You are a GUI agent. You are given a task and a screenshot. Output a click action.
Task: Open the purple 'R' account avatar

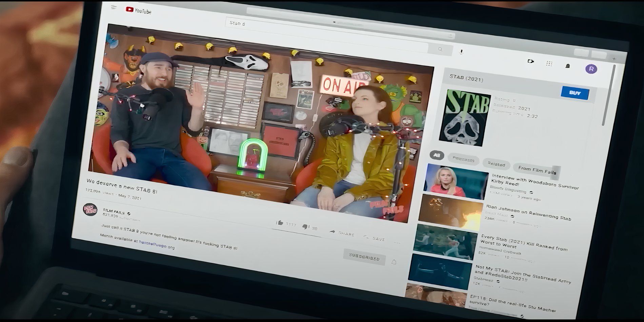click(x=591, y=69)
